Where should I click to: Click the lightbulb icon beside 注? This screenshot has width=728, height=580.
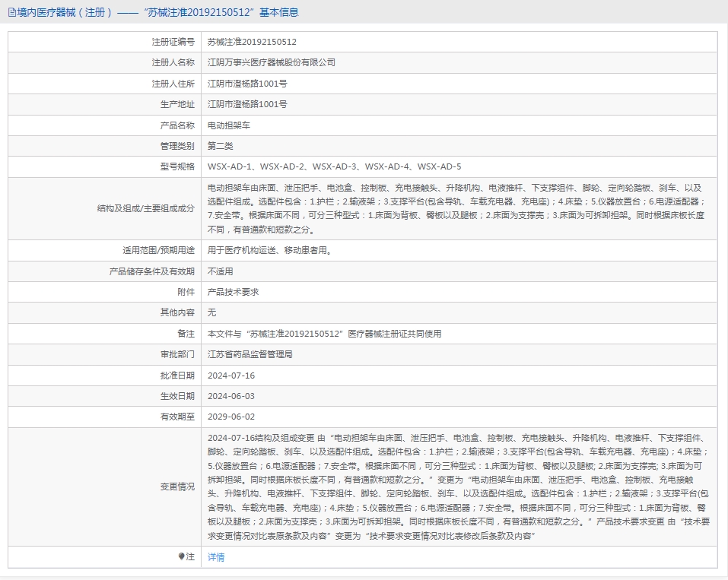click(x=182, y=556)
